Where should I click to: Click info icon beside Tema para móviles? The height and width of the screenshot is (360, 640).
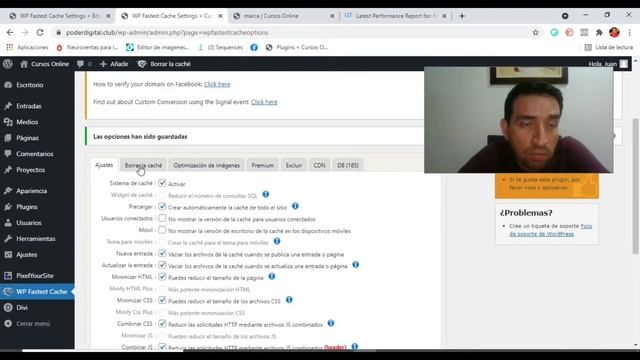(277, 241)
